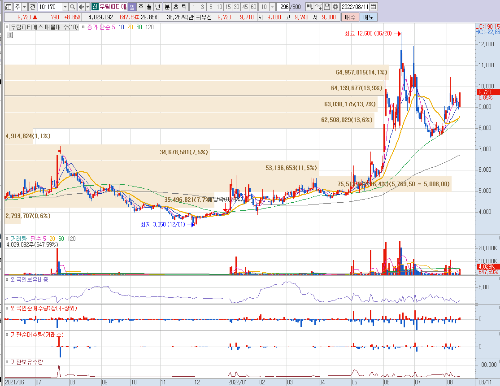Expand the stock code history dropdown arrow
The height and width of the screenshot is (386, 500).
(x=65, y=7)
